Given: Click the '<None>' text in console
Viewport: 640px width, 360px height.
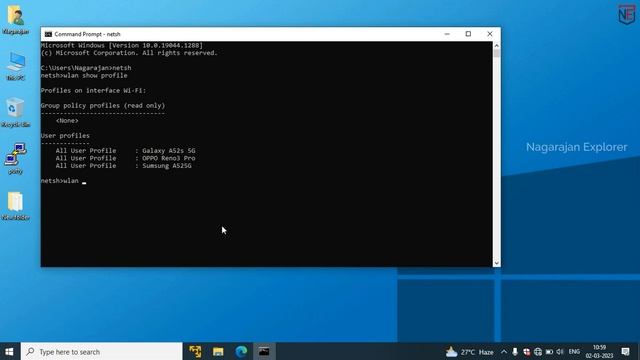Looking at the screenshot, I should [x=67, y=121].
